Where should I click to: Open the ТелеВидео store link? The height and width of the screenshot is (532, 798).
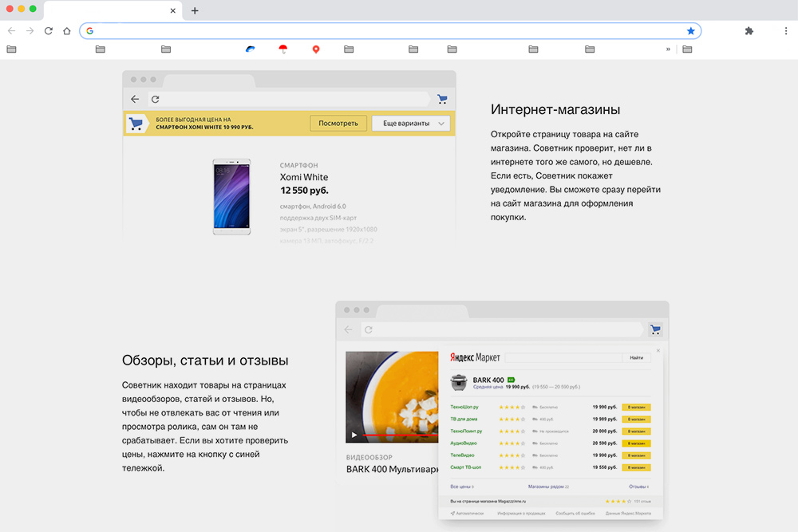coord(462,455)
